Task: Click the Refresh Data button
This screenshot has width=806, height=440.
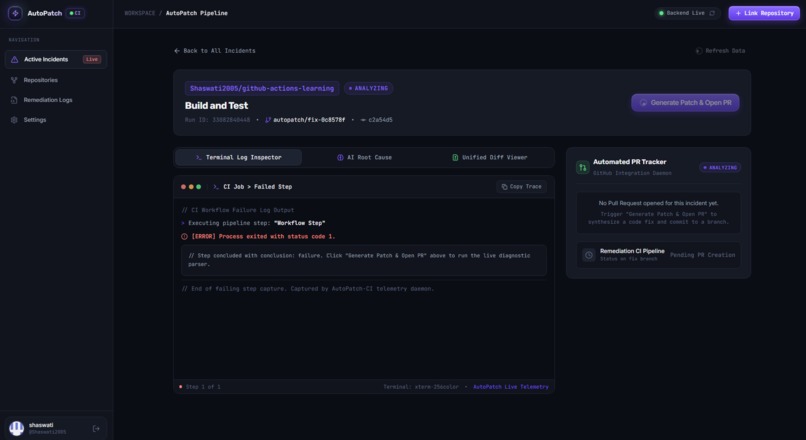Action: (x=720, y=50)
